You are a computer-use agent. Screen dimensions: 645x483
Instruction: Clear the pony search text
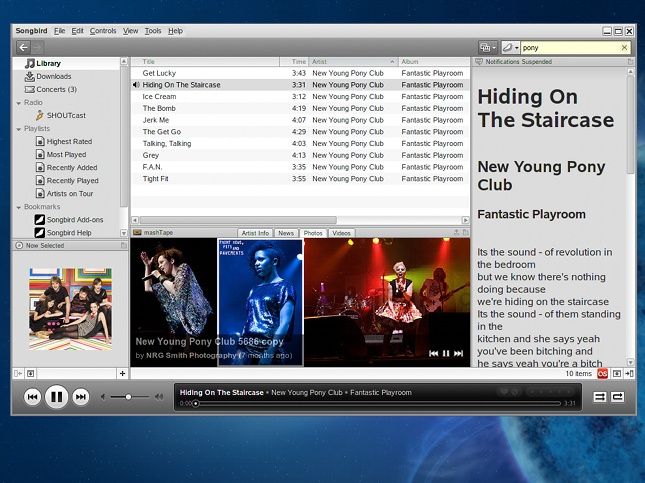click(624, 48)
